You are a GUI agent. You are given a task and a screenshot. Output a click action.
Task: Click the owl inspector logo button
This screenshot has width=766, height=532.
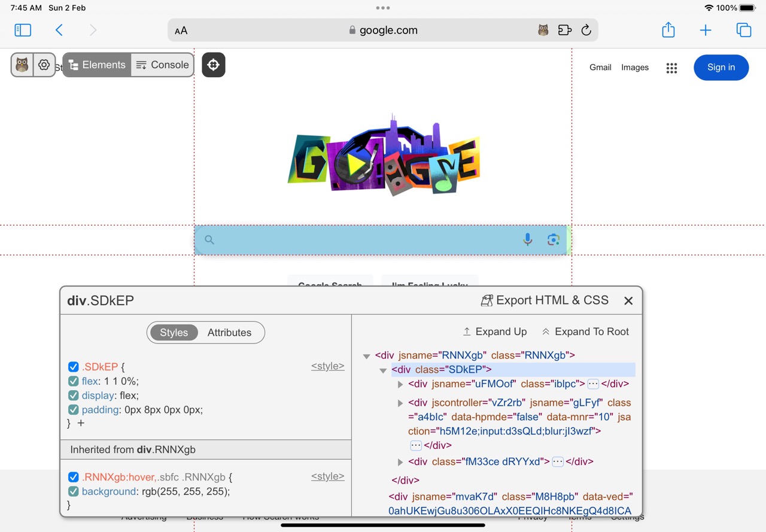22,65
